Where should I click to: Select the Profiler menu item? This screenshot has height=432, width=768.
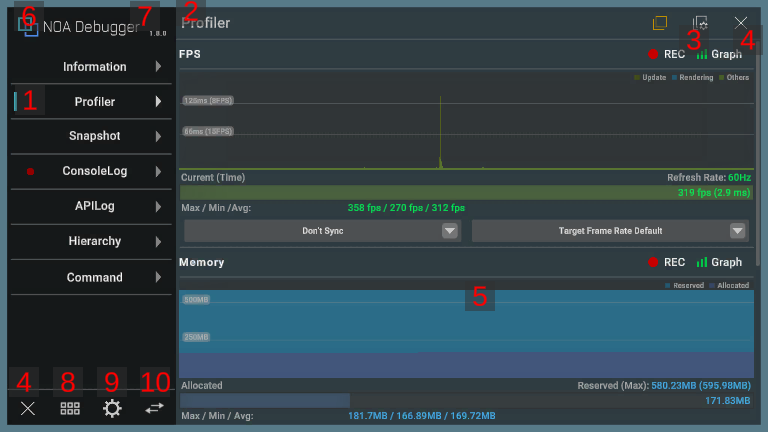click(x=91, y=101)
